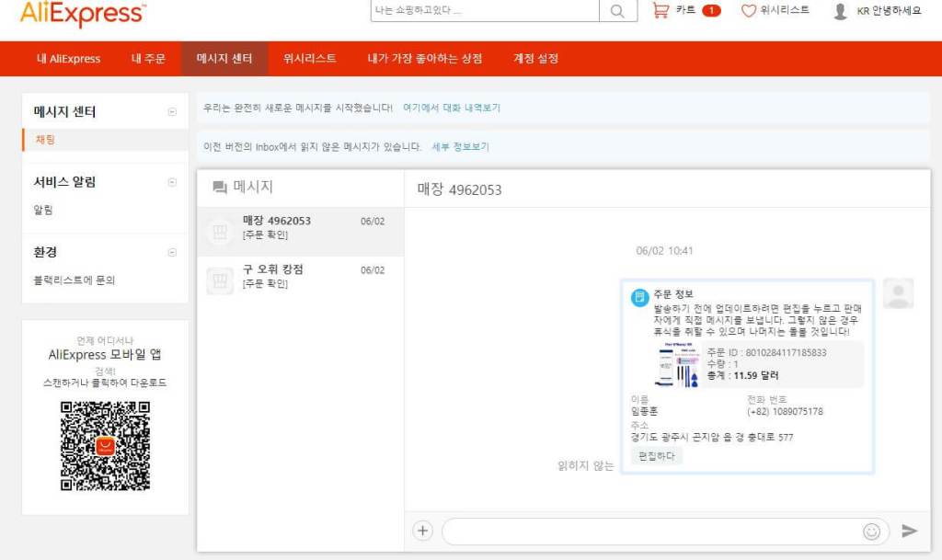Open the 내 주문 tab
942x560 pixels.
(x=148, y=59)
